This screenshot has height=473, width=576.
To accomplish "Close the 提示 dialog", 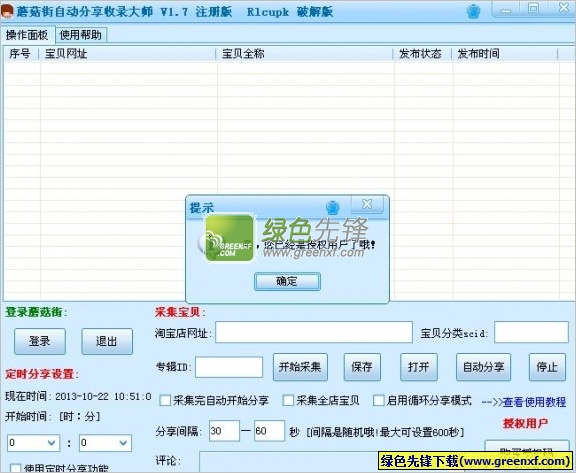I will pos(367,204).
